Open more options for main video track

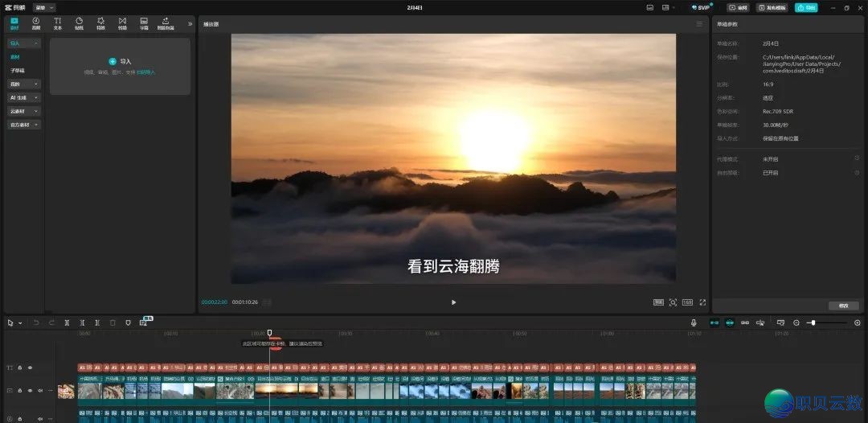point(50,390)
